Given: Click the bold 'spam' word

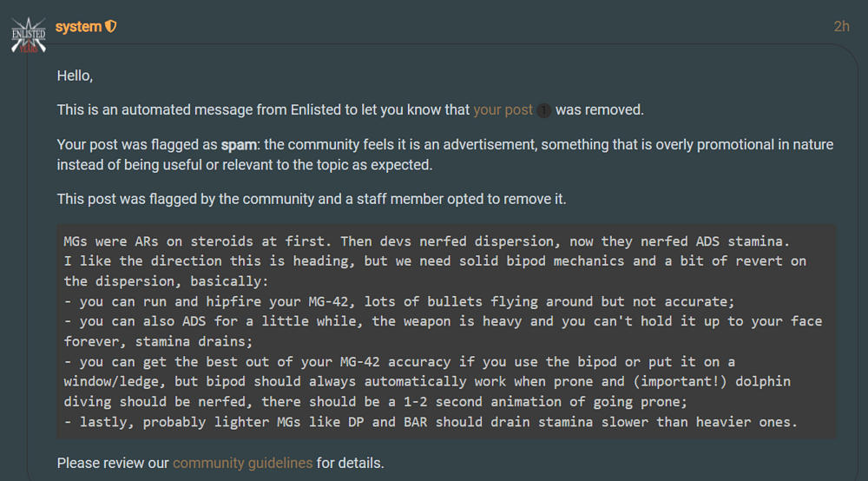Looking at the screenshot, I should (239, 145).
